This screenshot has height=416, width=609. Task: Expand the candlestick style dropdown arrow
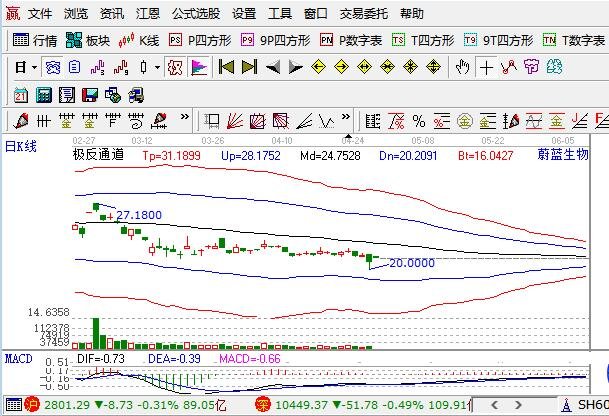coord(157,68)
